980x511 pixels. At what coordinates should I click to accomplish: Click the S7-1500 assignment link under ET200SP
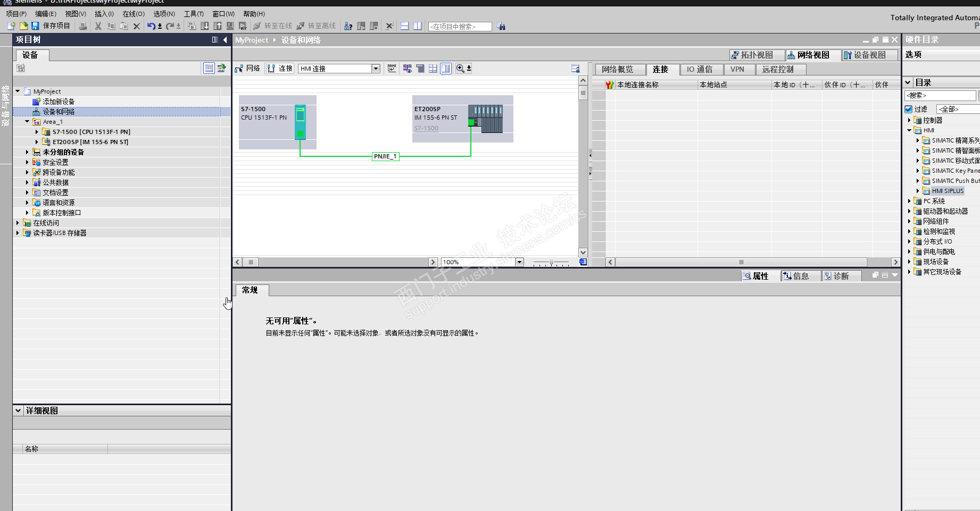[427, 128]
